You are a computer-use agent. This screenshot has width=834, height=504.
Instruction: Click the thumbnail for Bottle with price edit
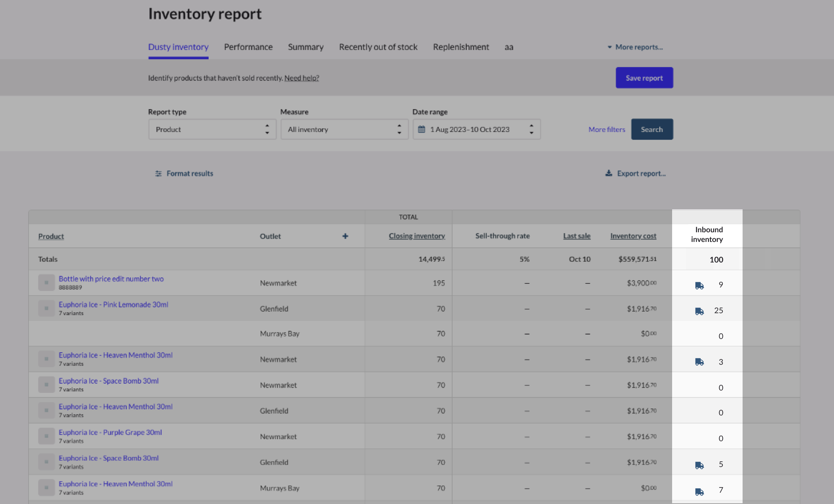46,282
